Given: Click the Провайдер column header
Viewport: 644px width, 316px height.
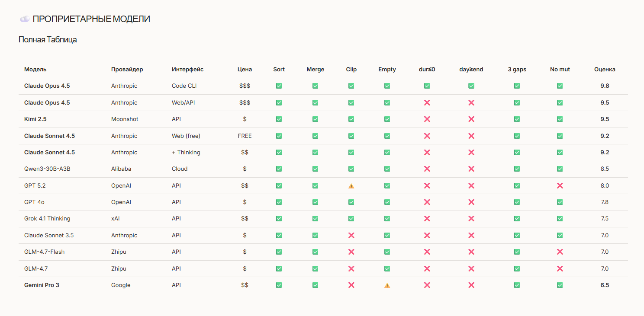Looking at the screenshot, I should coord(127,70).
